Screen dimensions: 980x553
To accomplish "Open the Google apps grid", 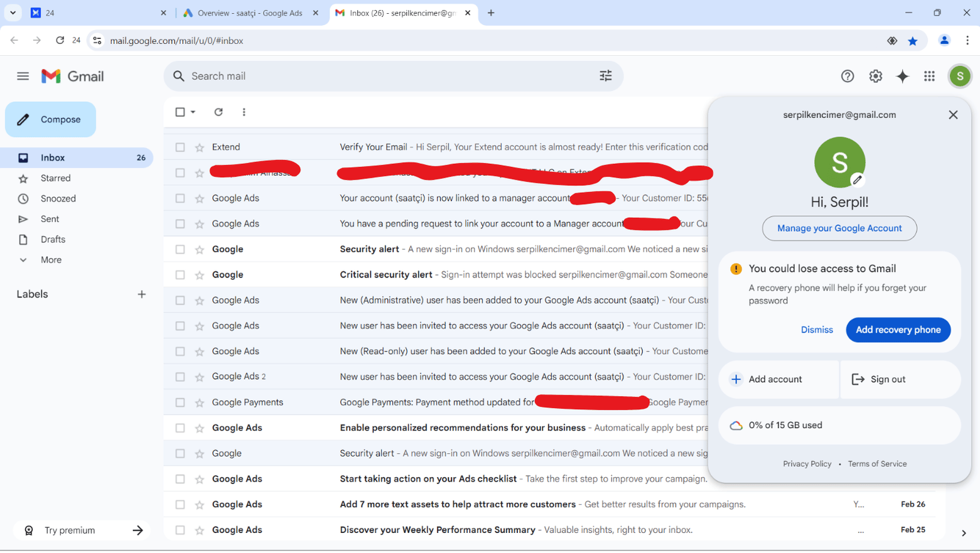I will 929,76.
